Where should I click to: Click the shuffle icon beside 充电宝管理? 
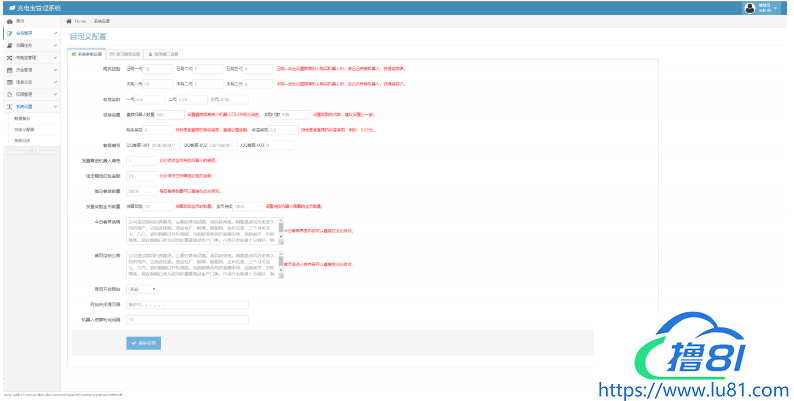click(8, 58)
